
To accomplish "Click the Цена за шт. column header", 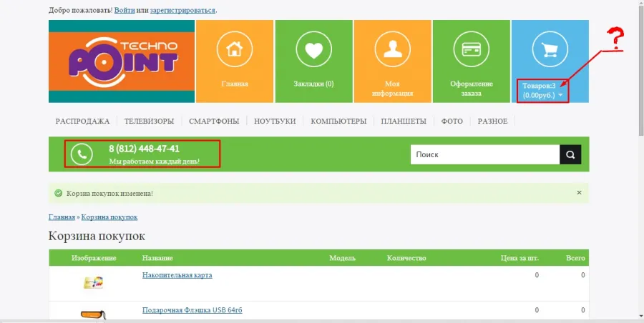I will [x=519, y=258].
